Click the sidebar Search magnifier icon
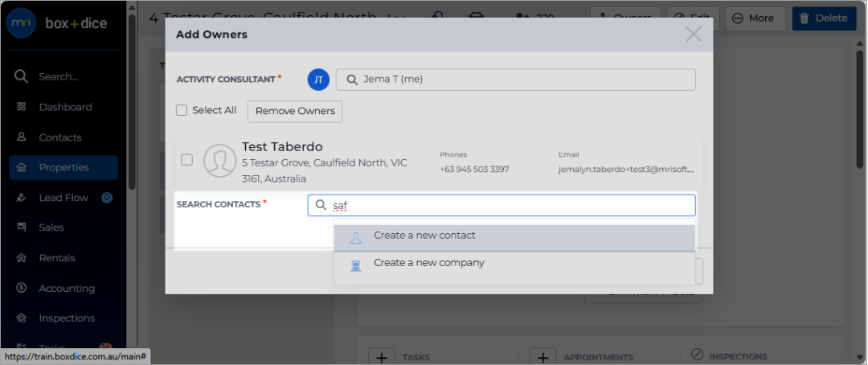Screen dimensions: 868x365 21,76
